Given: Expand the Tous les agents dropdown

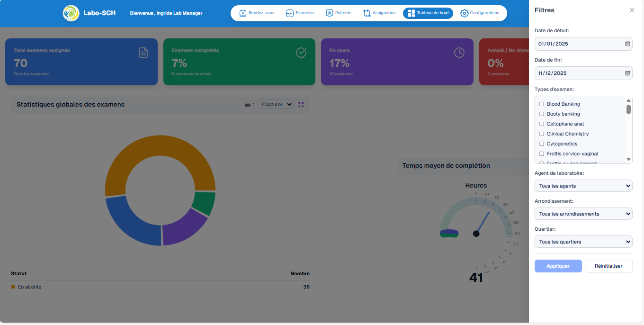Looking at the screenshot, I should [x=583, y=186].
